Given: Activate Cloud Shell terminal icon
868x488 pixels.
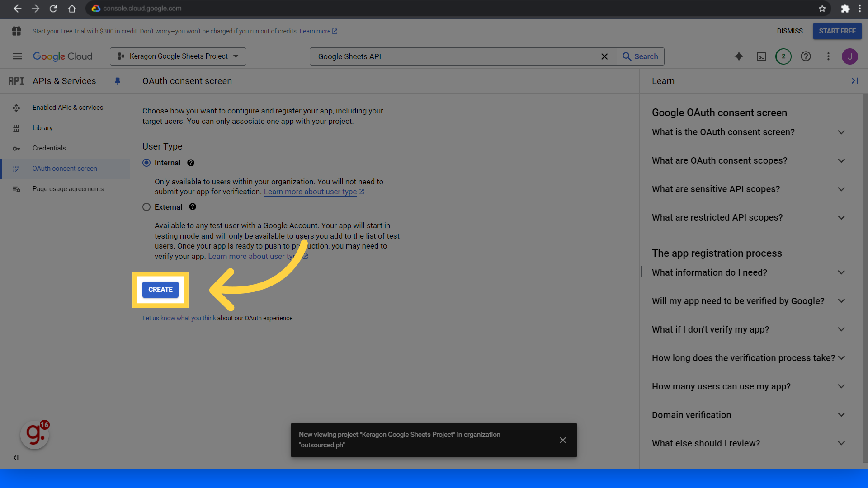Looking at the screenshot, I should click(x=761, y=56).
